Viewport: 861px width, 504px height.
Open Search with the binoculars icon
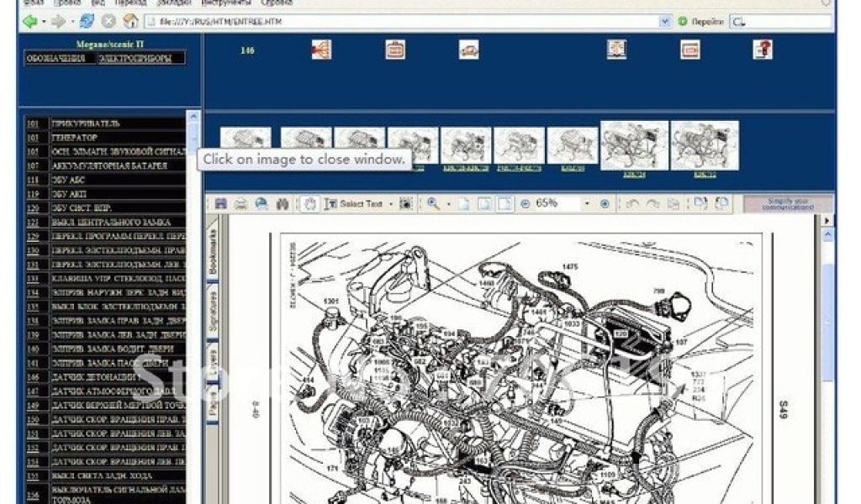click(x=283, y=204)
